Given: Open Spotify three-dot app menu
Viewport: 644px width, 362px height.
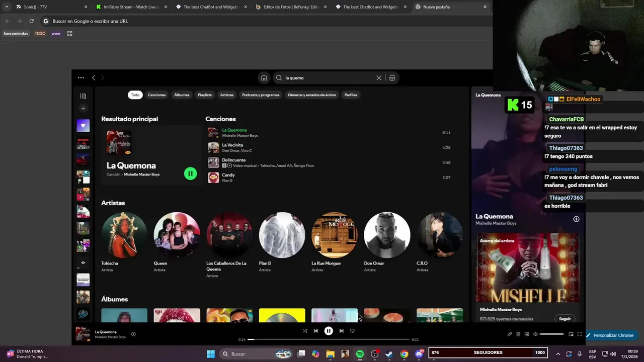Looking at the screenshot, I should pos(80,78).
